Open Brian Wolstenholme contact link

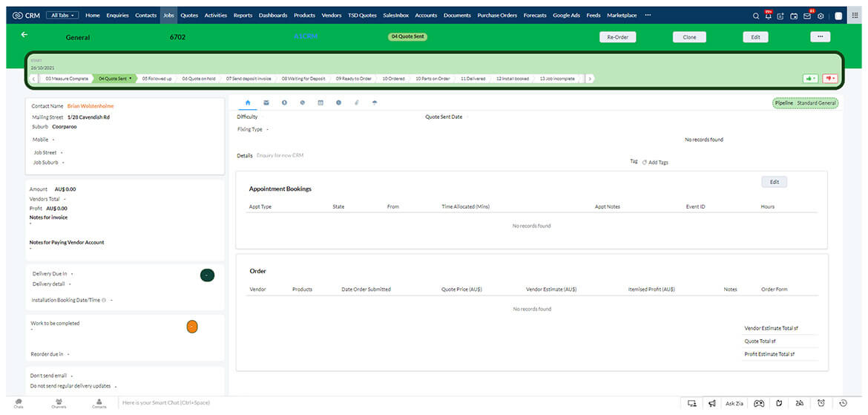pos(96,106)
